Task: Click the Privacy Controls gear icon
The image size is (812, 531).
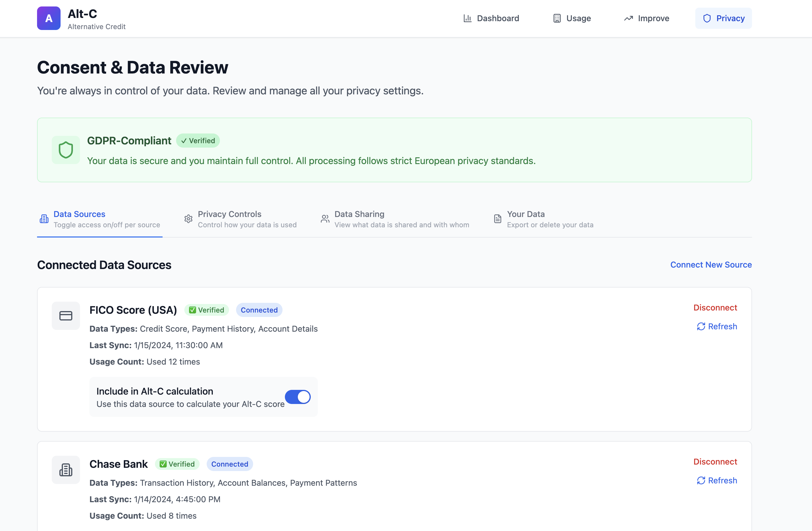Action: 188,219
